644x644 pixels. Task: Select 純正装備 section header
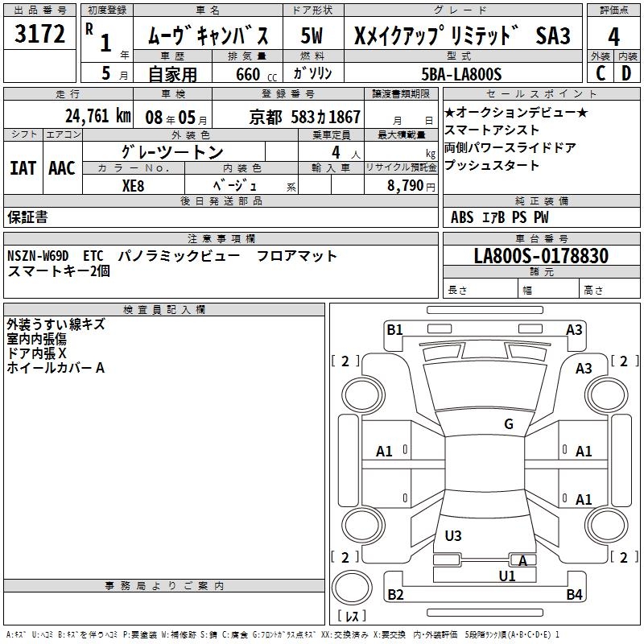pos(541,200)
